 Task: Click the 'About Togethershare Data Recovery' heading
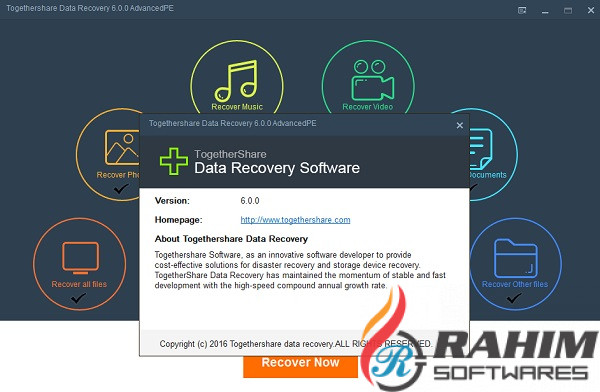tap(231, 239)
